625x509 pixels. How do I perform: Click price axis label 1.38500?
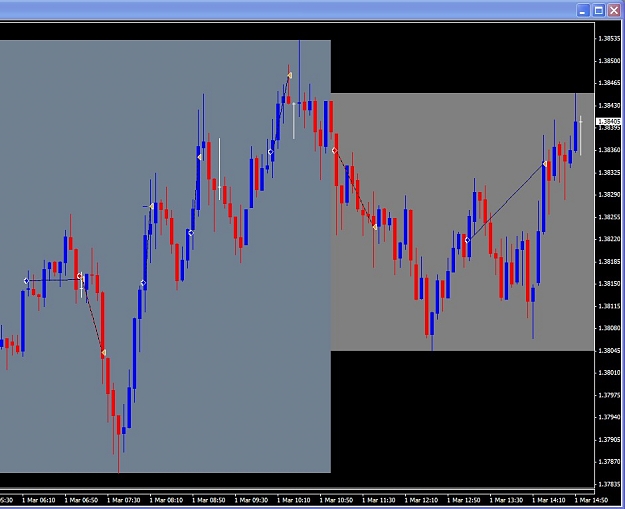coord(609,61)
